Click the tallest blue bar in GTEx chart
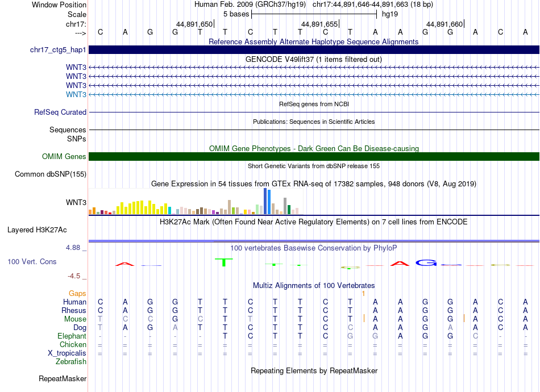Screen dimensions: 540x392 265,201
